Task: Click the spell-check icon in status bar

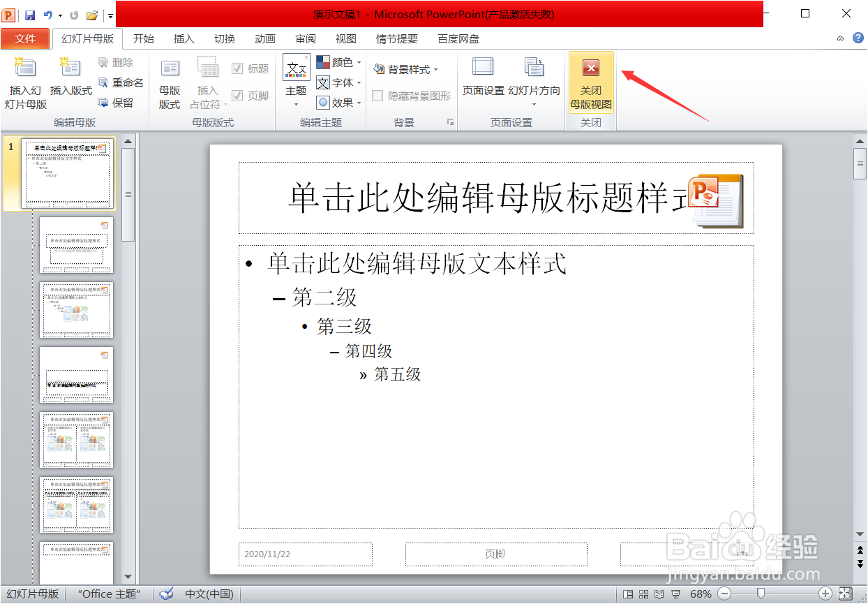Action: pos(166,594)
